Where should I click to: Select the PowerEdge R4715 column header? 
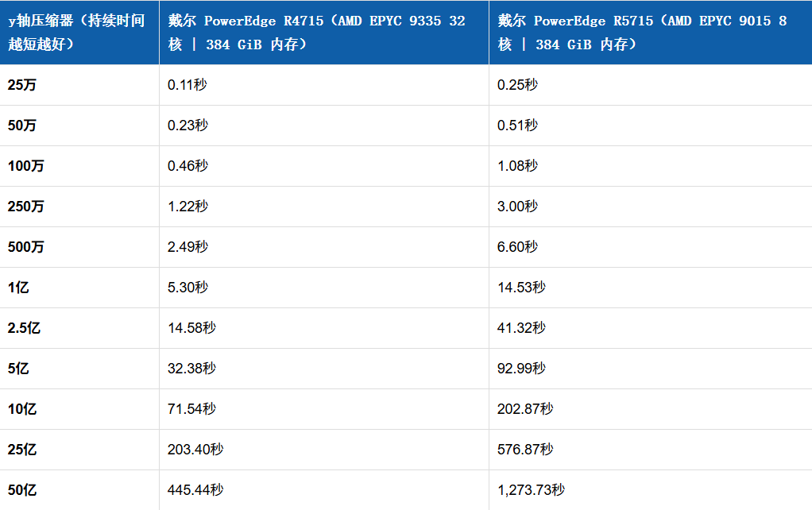(x=324, y=32)
